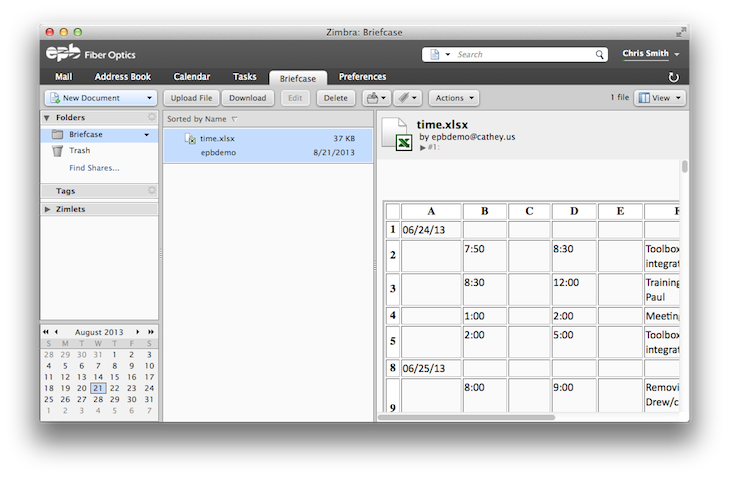Open the print dropdown arrow
Screen dimensions: 729x477
point(384,98)
